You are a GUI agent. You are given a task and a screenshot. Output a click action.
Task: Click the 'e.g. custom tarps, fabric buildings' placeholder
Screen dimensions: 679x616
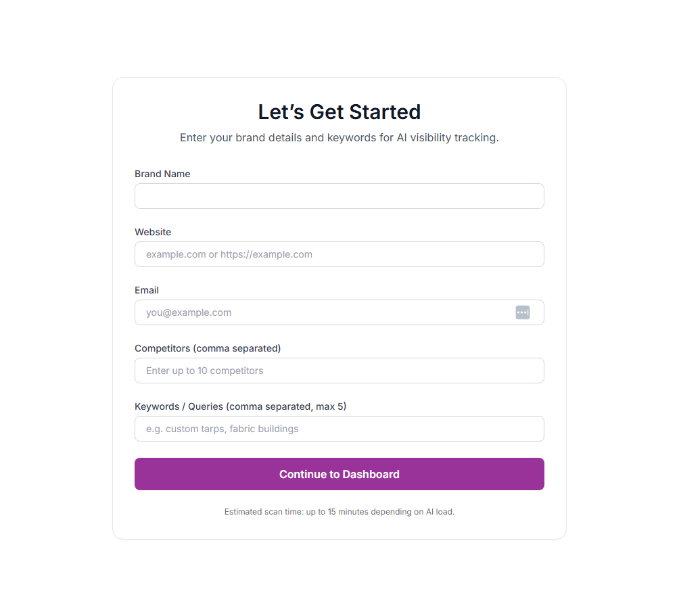tap(221, 429)
